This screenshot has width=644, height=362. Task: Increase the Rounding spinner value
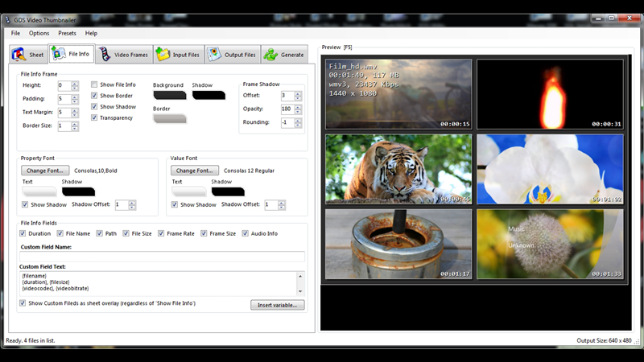point(298,120)
